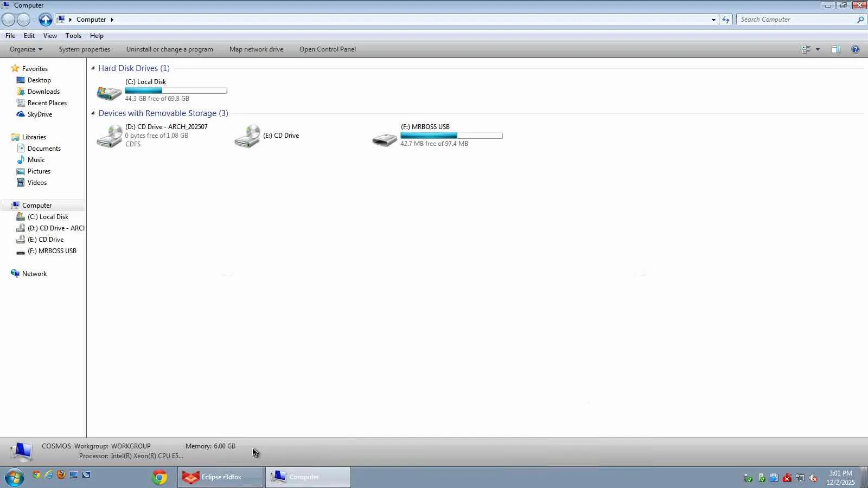The height and width of the screenshot is (488, 868).
Task: Select Music library
Action: click(x=36, y=160)
